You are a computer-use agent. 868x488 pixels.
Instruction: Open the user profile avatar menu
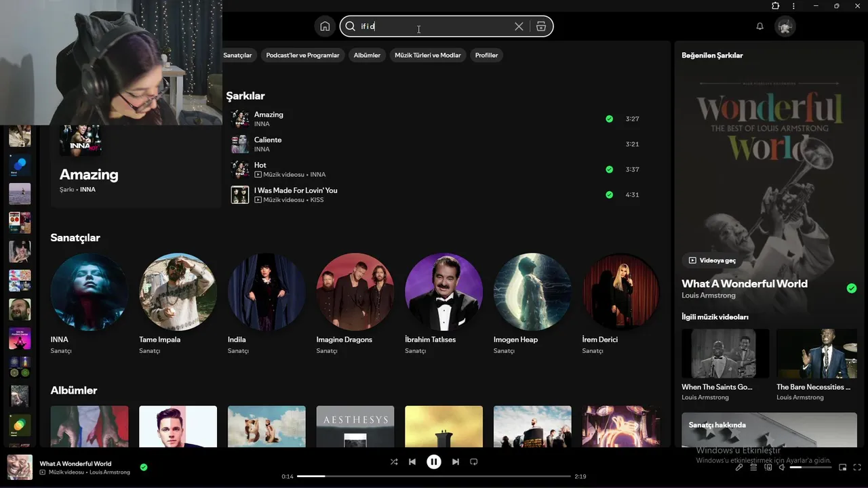tap(785, 26)
